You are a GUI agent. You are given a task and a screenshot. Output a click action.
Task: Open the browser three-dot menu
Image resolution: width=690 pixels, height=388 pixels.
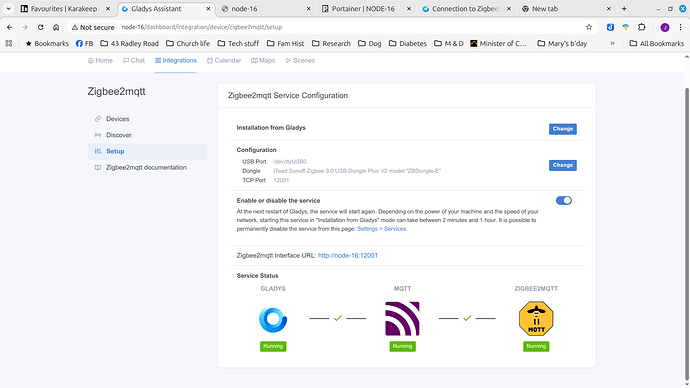click(680, 27)
